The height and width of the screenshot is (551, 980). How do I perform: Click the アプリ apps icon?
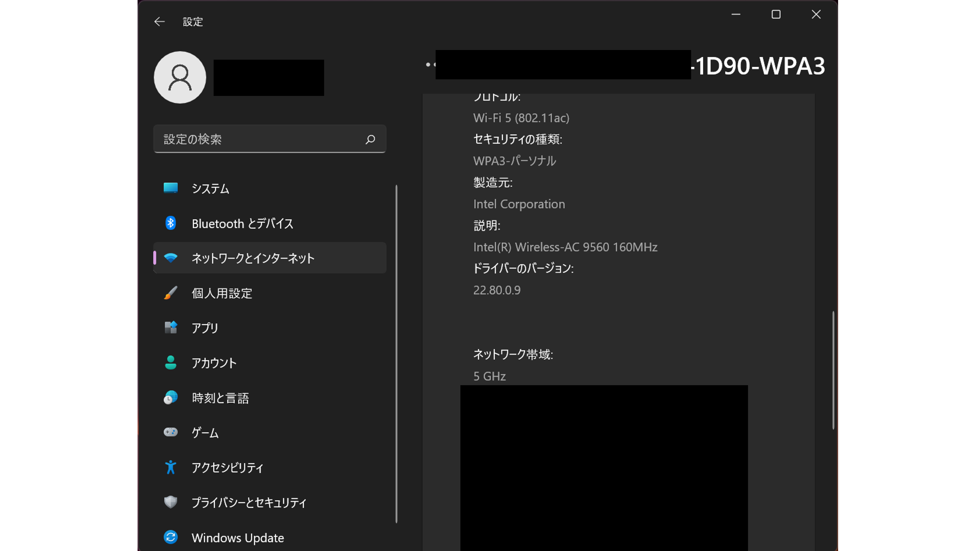tap(170, 327)
